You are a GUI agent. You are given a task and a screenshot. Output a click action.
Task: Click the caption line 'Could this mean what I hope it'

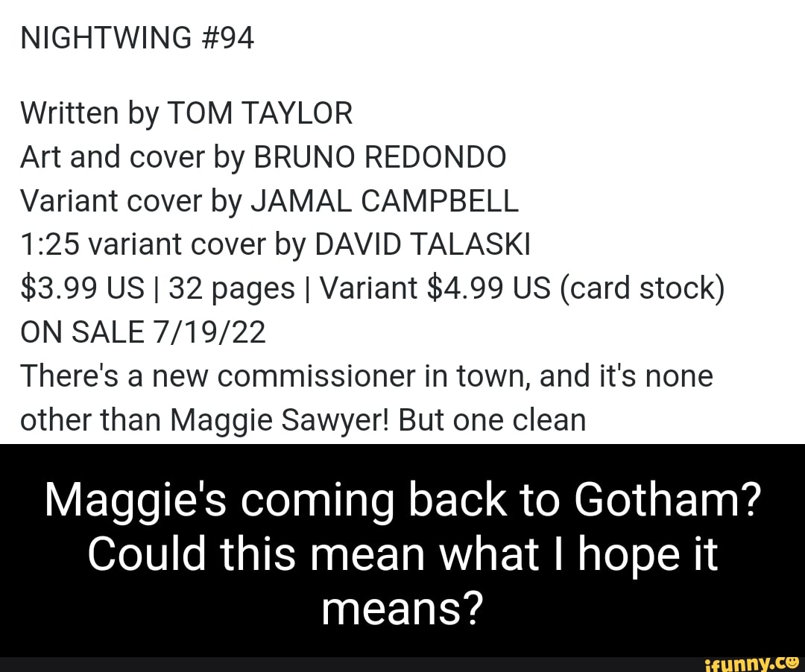click(x=402, y=554)
